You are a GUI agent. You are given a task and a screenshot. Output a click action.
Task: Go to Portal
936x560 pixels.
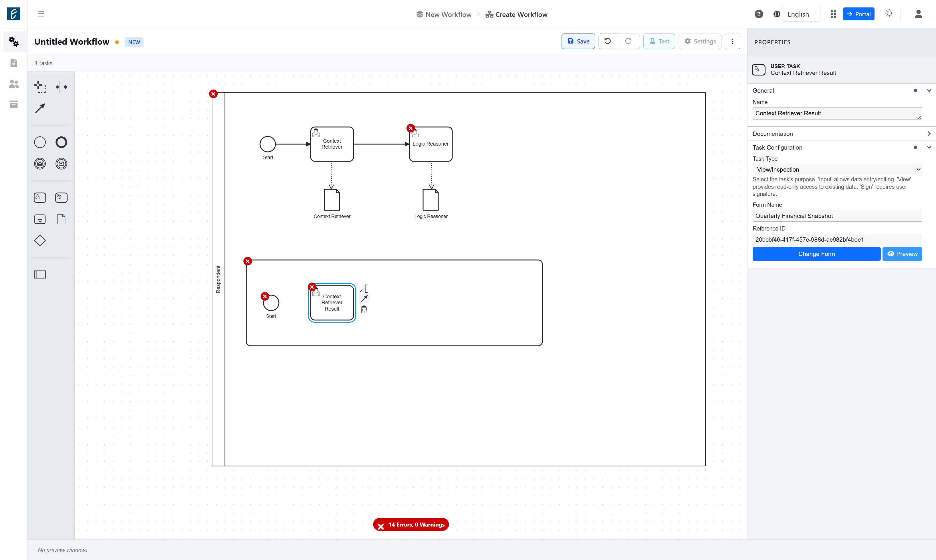click(x=858, y=14)
